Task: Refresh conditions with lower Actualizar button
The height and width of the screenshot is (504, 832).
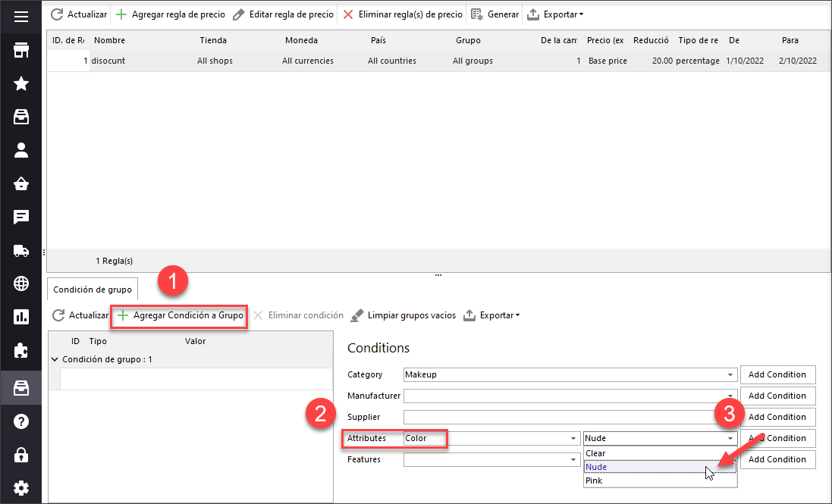Action: click(80, 315)
